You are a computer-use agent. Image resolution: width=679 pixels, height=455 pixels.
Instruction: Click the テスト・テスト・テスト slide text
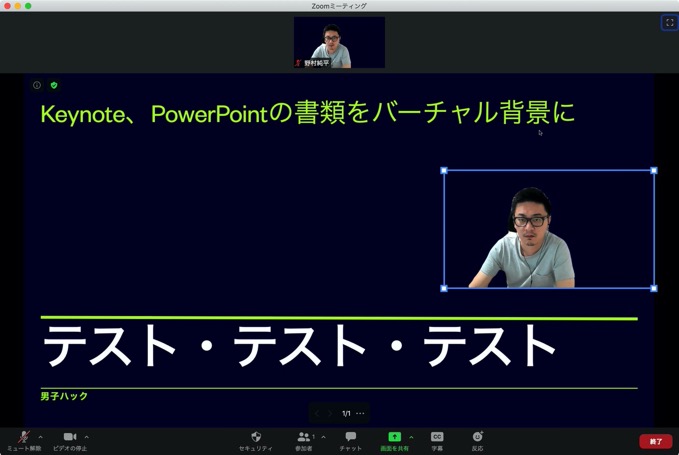click(x=299, y=346)
